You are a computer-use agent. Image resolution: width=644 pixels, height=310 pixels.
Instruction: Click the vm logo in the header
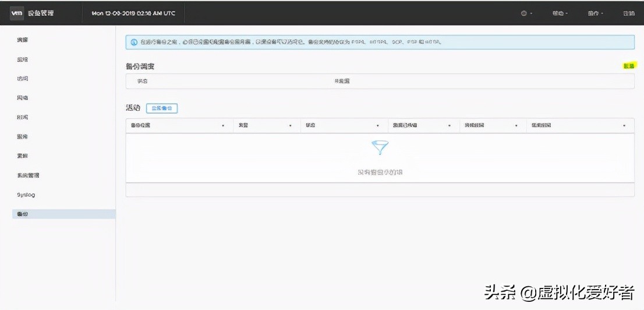tap(17, 13)
